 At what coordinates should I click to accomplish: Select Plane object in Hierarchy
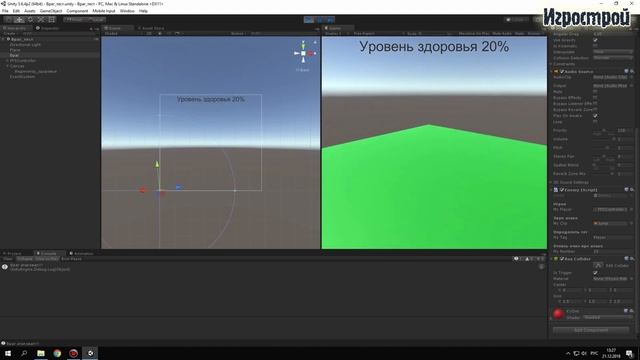15,50
